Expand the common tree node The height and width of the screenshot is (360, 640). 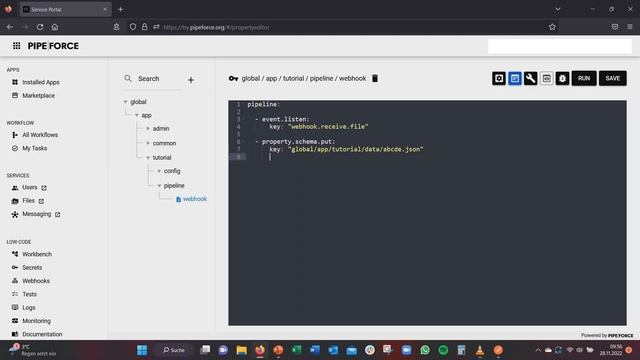pos(148,143)
